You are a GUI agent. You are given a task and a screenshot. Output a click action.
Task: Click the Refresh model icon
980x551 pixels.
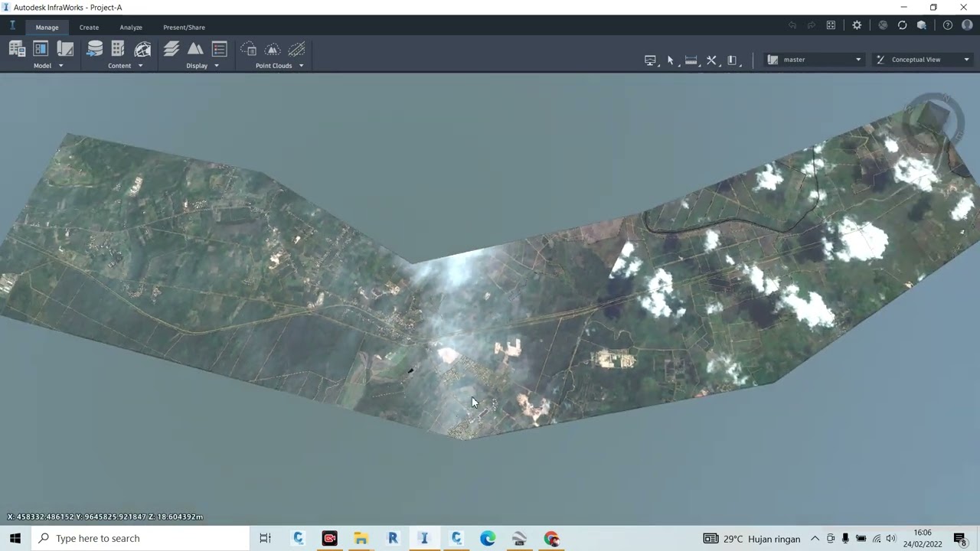click(902, 25)
